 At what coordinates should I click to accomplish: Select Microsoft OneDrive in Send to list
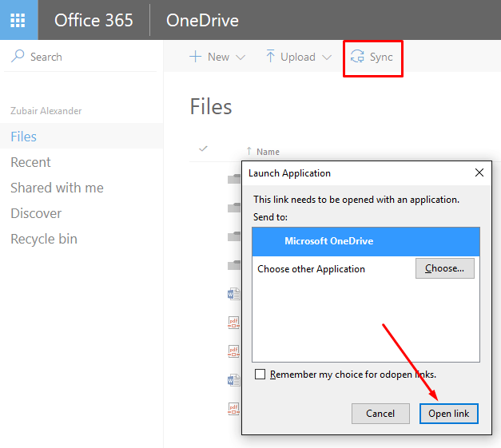pos(366,241)
